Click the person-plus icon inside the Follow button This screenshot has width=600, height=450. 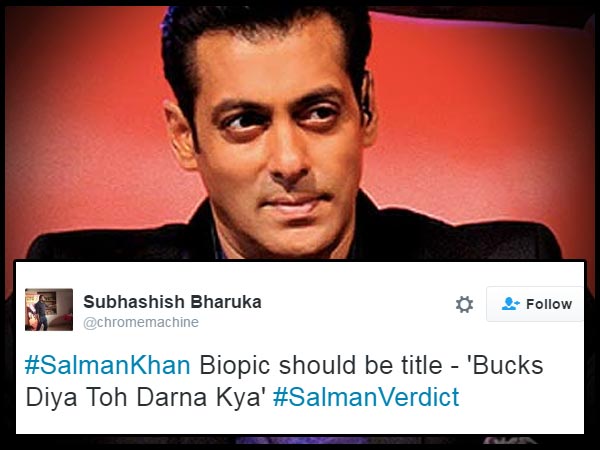coord(510,304)
